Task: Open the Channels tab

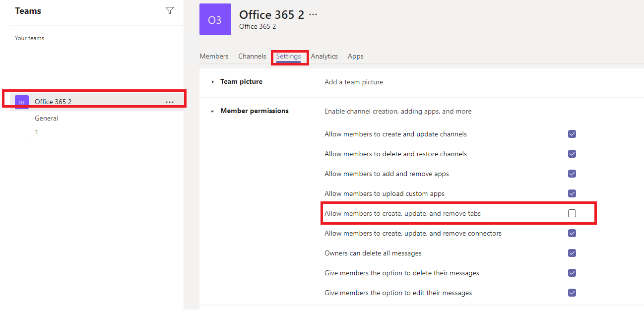Action: point(252,56)
